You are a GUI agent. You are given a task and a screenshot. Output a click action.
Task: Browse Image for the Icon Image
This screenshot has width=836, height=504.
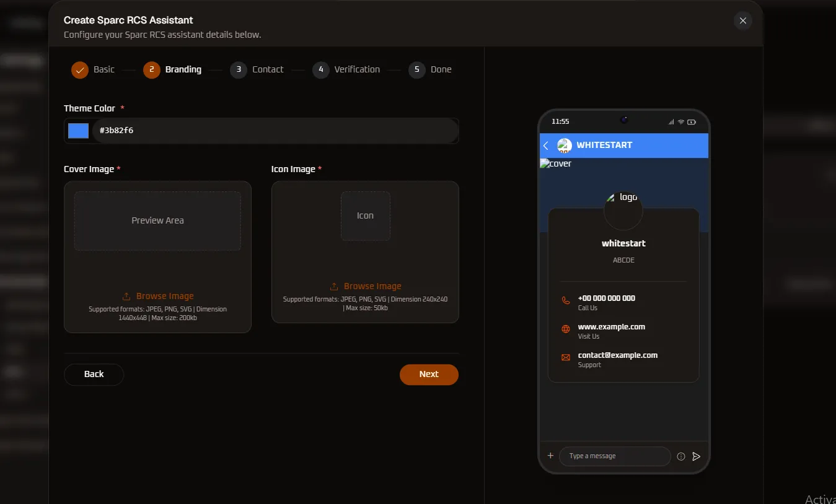point(366,286)
